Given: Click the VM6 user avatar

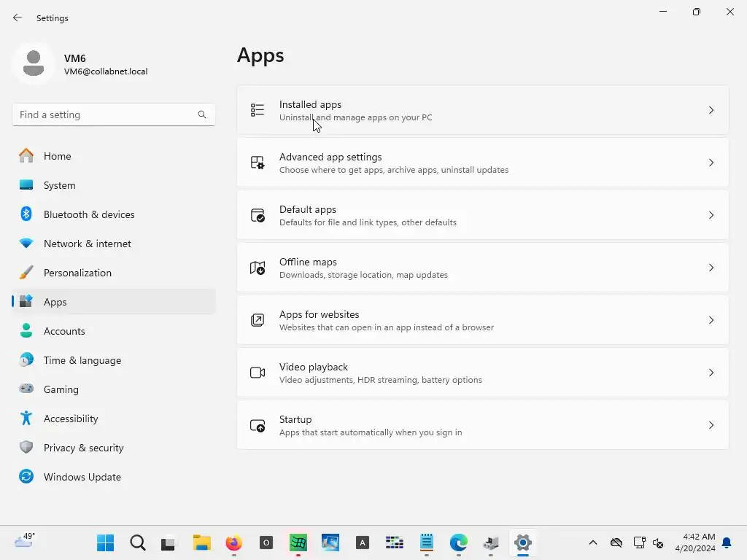Looking at the screenshot, I should pyautogui.click(x=34, y=63).
